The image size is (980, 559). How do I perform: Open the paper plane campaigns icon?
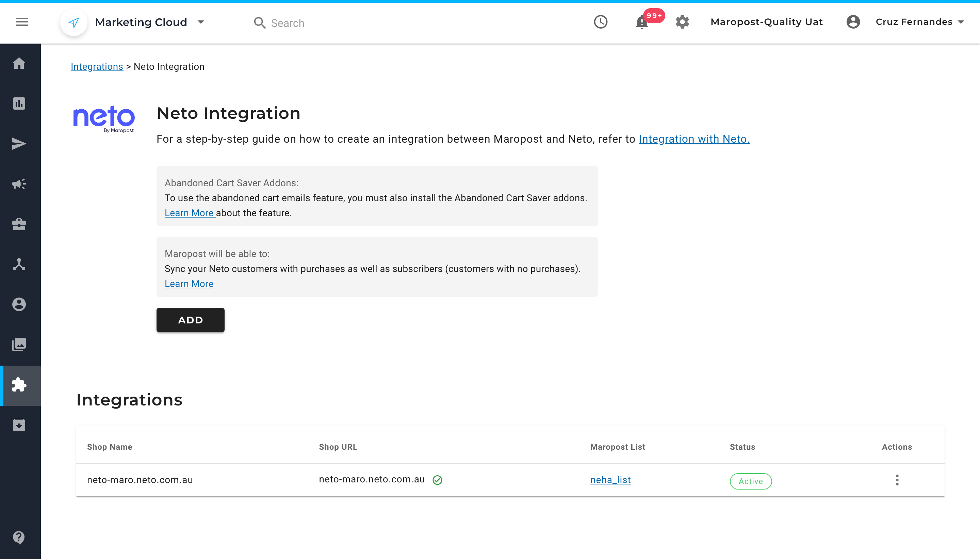19,144
